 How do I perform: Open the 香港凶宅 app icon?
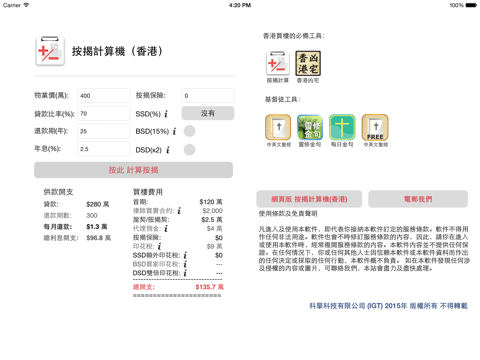pyautogui.click(x=308, y=63)
